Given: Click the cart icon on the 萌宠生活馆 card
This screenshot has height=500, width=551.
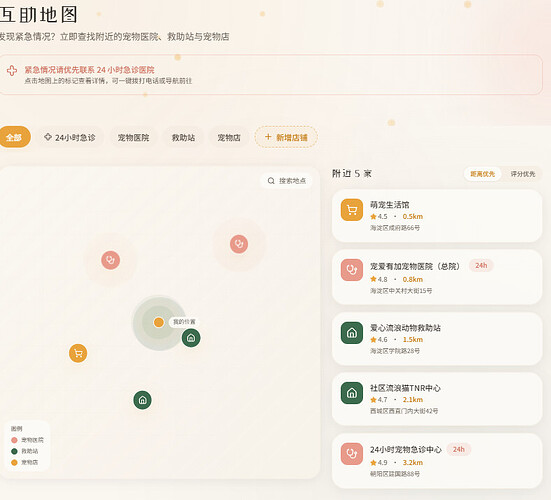Looking at the screenshot, I should coord(352,210).
